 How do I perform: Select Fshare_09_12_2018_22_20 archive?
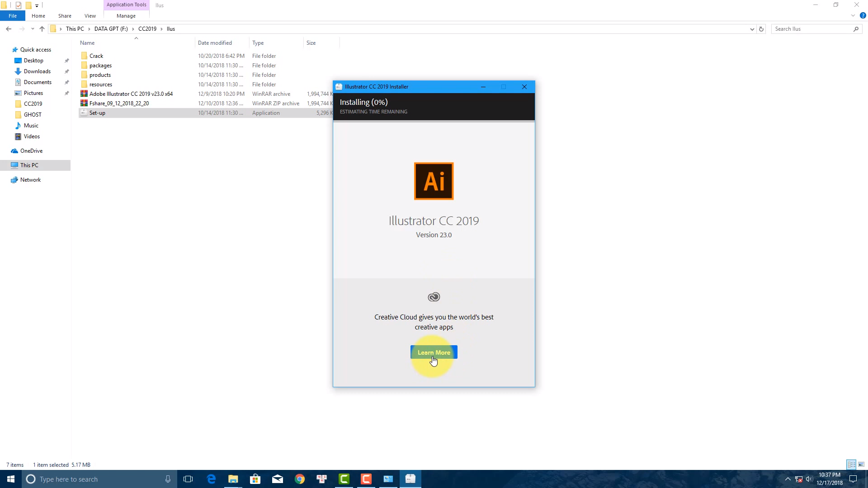click(119, 103)
